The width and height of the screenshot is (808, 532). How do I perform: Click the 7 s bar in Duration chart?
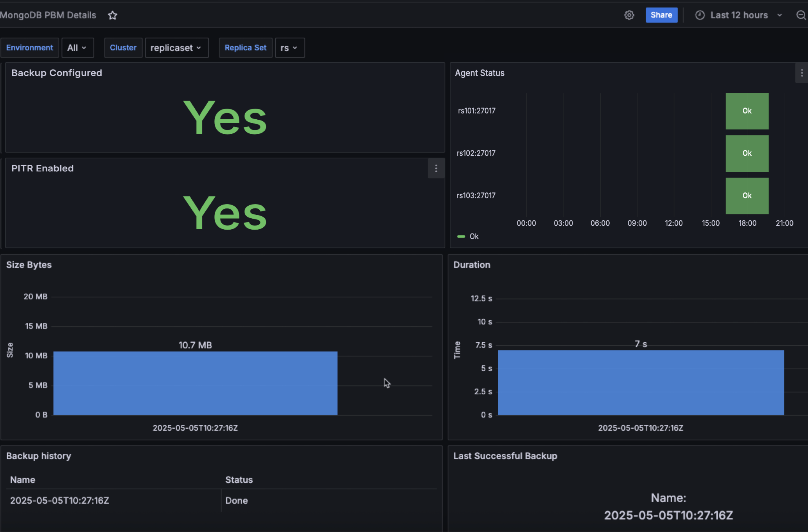[x=641, y=383]
